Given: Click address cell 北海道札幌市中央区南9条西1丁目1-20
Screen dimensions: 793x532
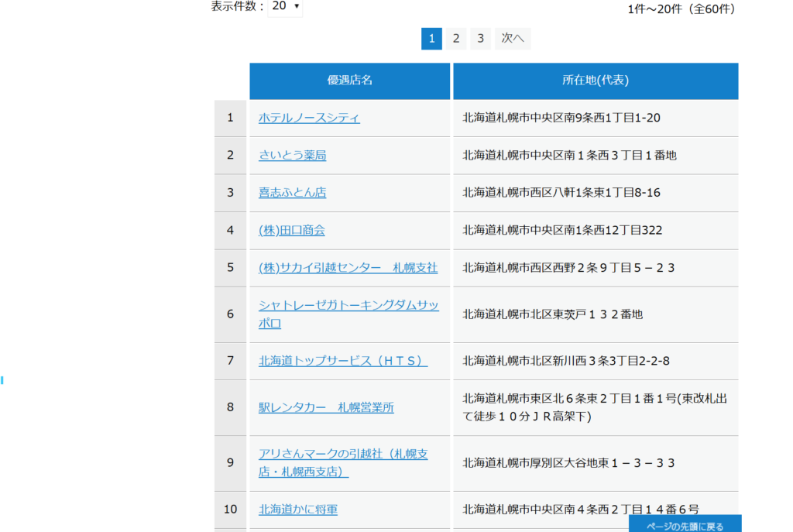Looking at the screenshot, I should 561,118.
